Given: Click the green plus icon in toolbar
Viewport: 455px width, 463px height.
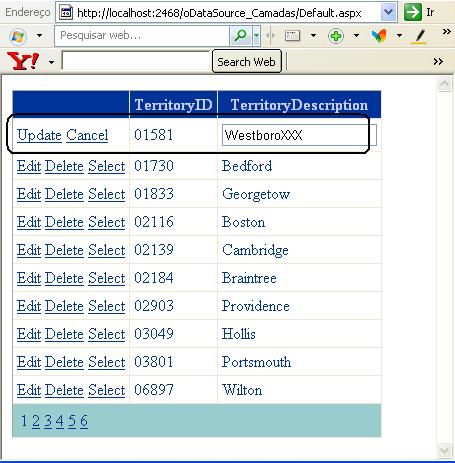Looking at the screenshot, I should pos(336,35).
